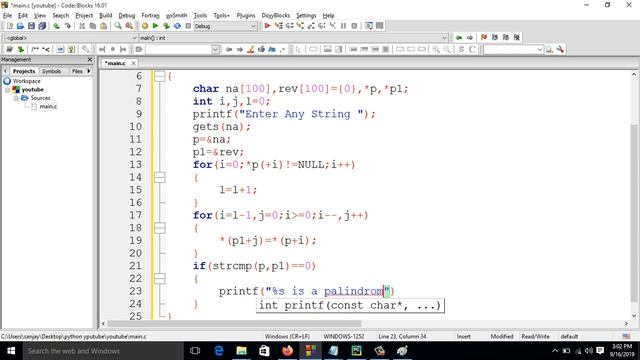Open the File menu
This screenshot has width=640, height=360.
[x=7, y=16]
